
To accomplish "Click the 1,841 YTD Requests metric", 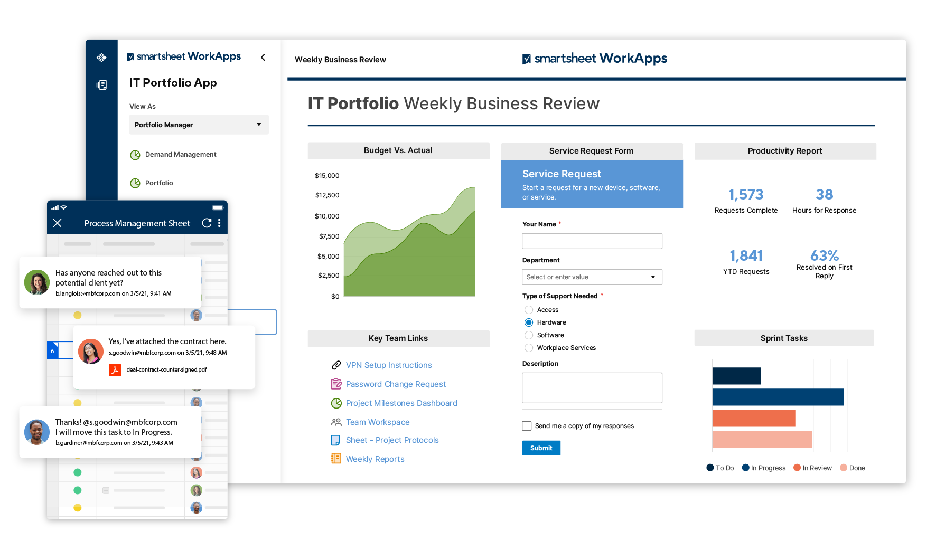I will pyautogui.click(x=746, y=262).
